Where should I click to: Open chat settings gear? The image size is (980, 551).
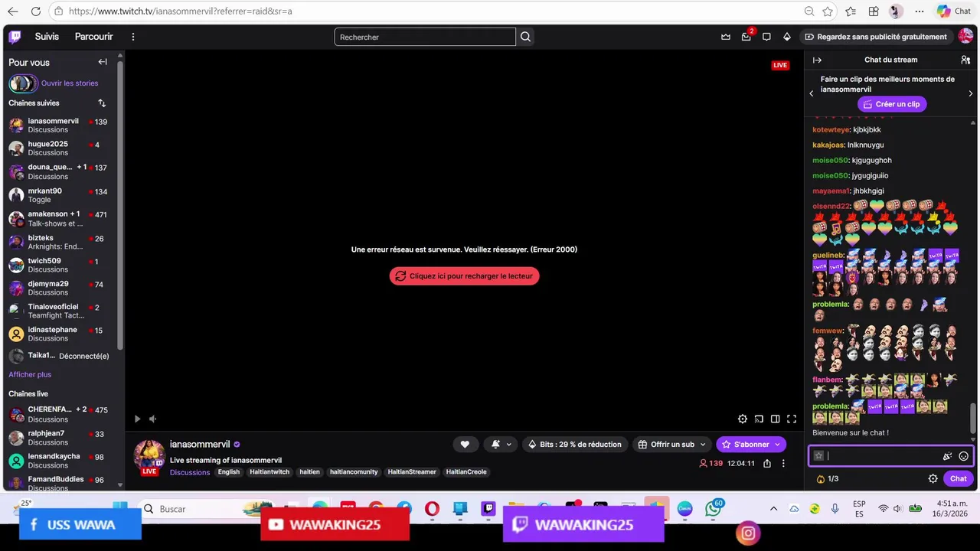pos(933,479)
